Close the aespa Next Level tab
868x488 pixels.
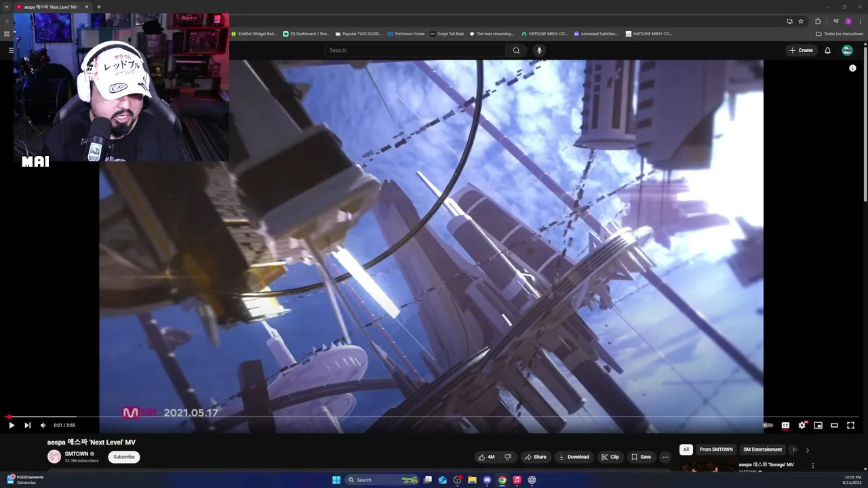pyautogui.click(x=87, y=7)
